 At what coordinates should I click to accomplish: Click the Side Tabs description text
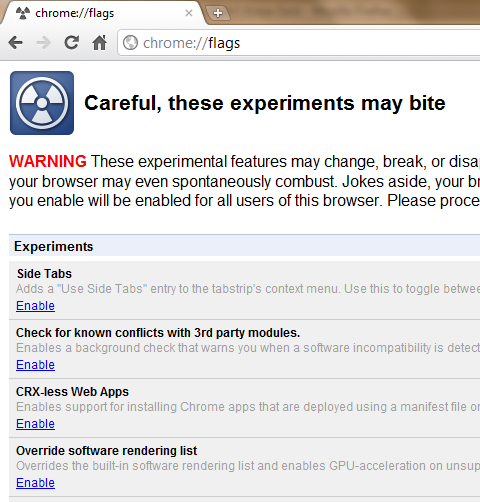pos(248,289)
